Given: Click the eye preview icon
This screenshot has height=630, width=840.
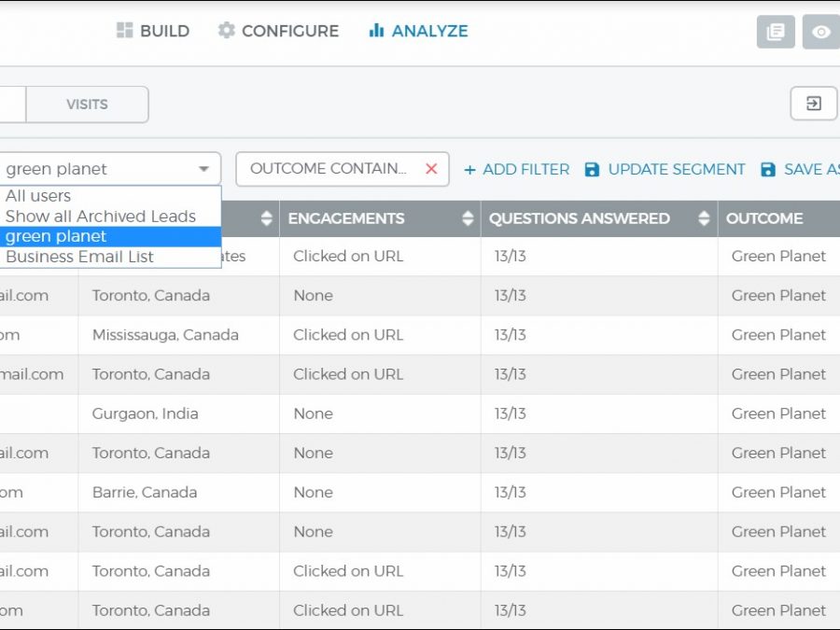Looking at the screenshot, I should pos(820,32).
